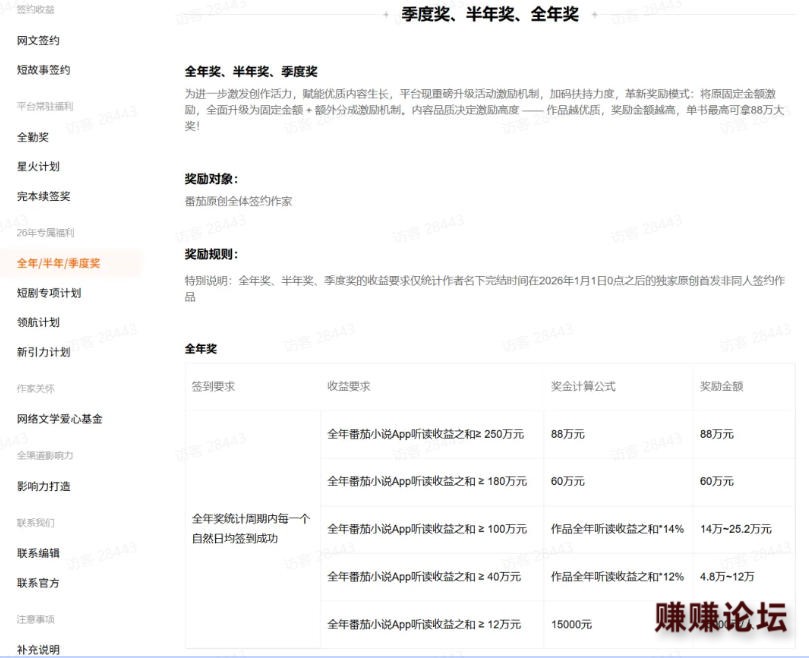Go to 补充说明 at the sidebar bottom
The width and height of the screenshot is (809, 658).
point(38,649)
